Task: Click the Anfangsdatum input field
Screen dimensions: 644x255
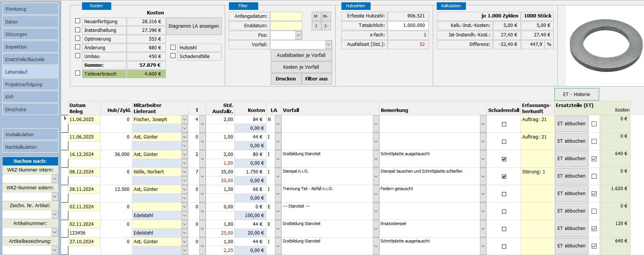Action: (x=286, y=16)
